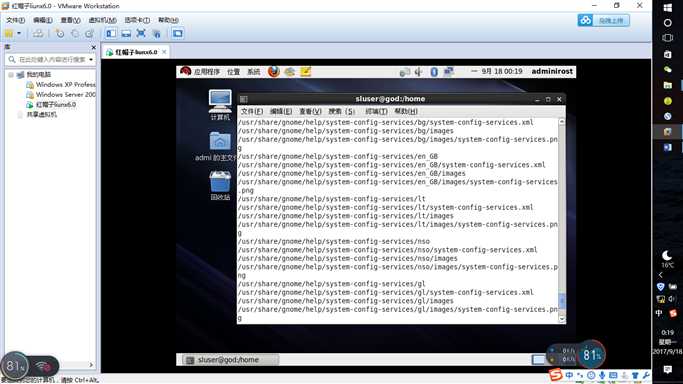This screenshot has width=683, height=384.
Task: Open terminal 查看(V) menu
Action: (x=311, y=111)
